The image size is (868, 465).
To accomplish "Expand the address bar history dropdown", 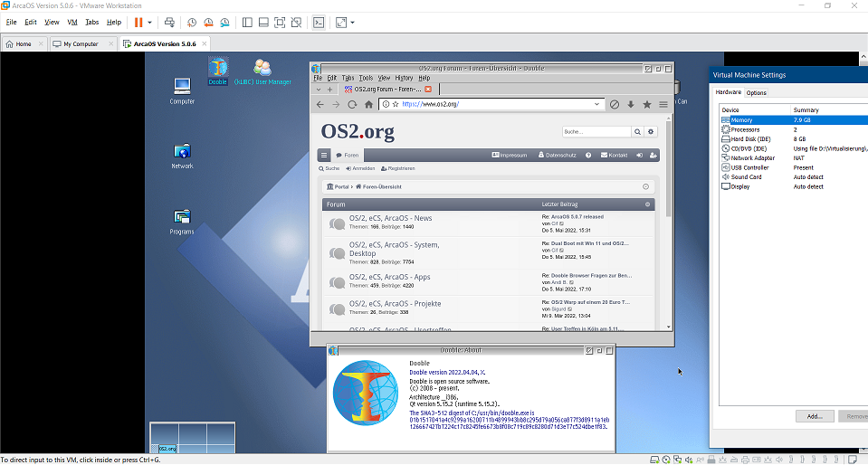I will pyautogui.click(x=596, y=104).
